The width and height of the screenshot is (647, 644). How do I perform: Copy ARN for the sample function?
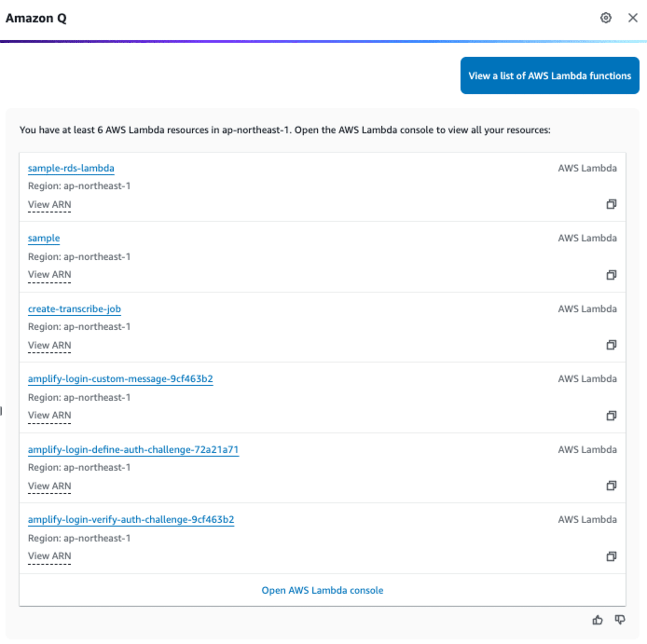(x=611, y=275)
